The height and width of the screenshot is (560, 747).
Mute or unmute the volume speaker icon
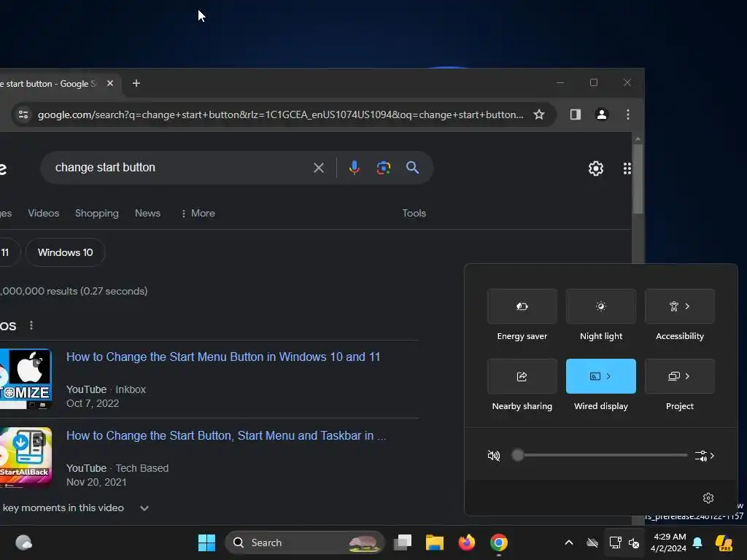coord(494,456)
